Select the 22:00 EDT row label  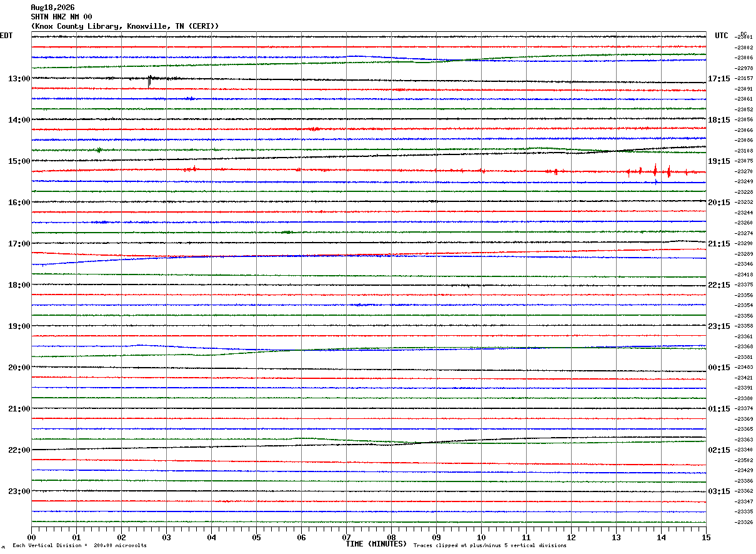click(19, 450)
